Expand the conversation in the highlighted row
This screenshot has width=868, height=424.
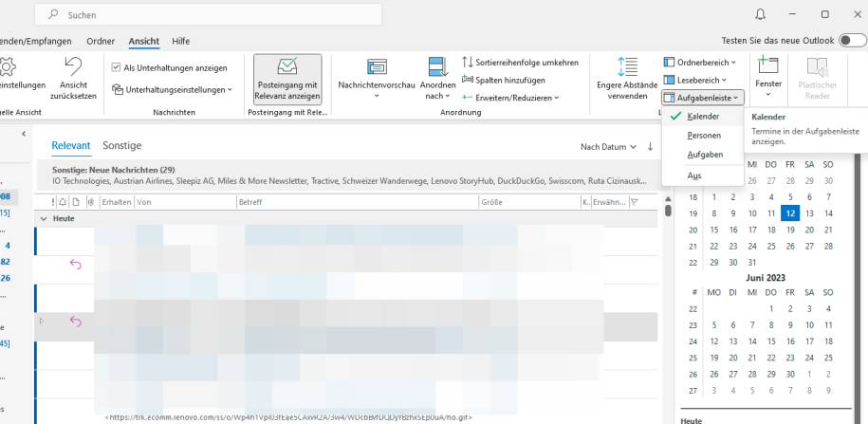click(x=42, y=321)
